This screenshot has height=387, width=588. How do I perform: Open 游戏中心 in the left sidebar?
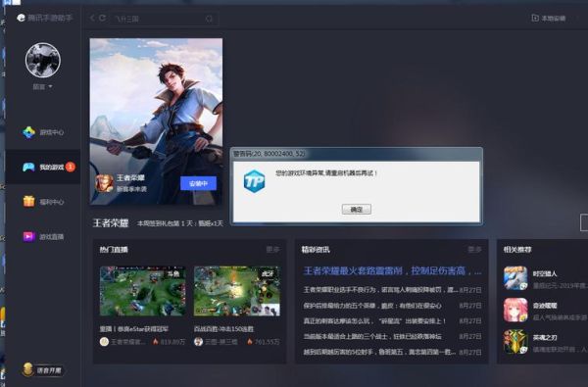43,132
